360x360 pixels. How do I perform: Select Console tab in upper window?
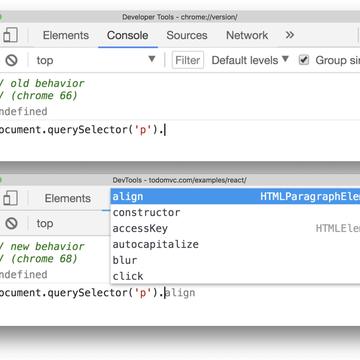(x=128, y=35)
